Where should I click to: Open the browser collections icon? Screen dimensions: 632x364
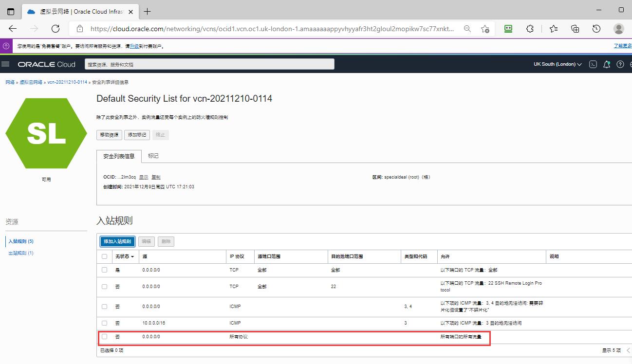click(x=575, y=29)
